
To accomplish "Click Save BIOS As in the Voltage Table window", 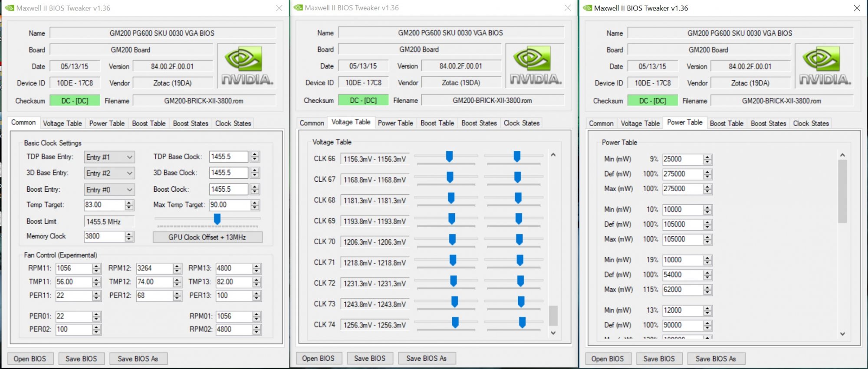I will (426, 359).
